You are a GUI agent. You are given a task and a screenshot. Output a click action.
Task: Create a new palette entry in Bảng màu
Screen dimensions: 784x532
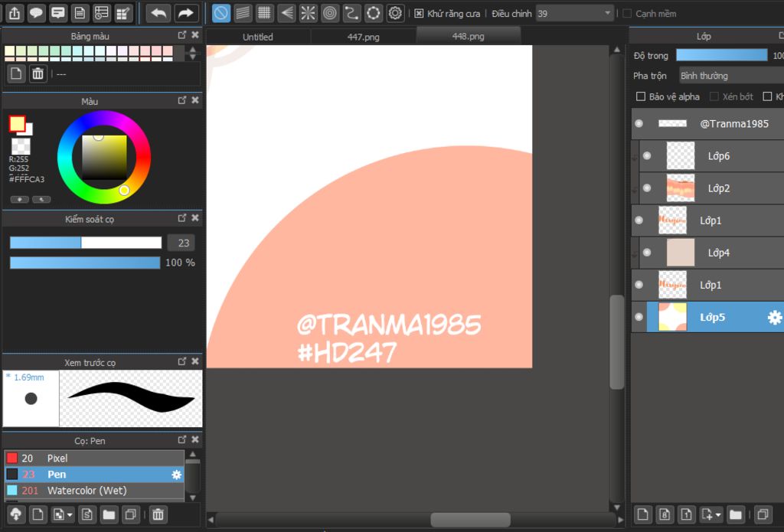pyautogui.click(x=16, y=74)
